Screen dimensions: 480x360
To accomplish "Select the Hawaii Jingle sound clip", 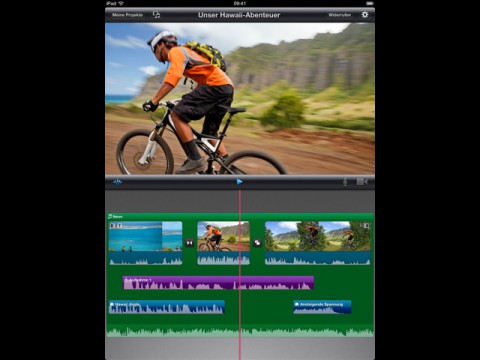I will pos(167,307).
